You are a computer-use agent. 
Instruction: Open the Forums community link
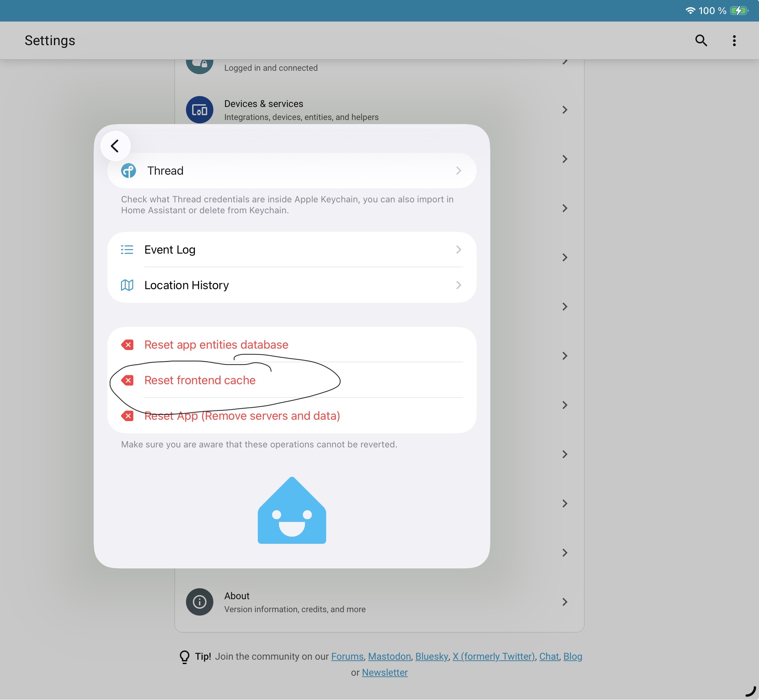(347, 657)
